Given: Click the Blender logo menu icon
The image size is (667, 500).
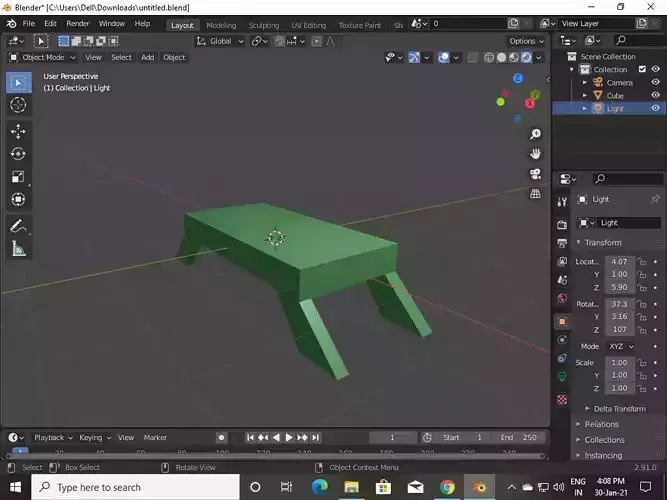Looking at the screenshot, I should point(11,24).
